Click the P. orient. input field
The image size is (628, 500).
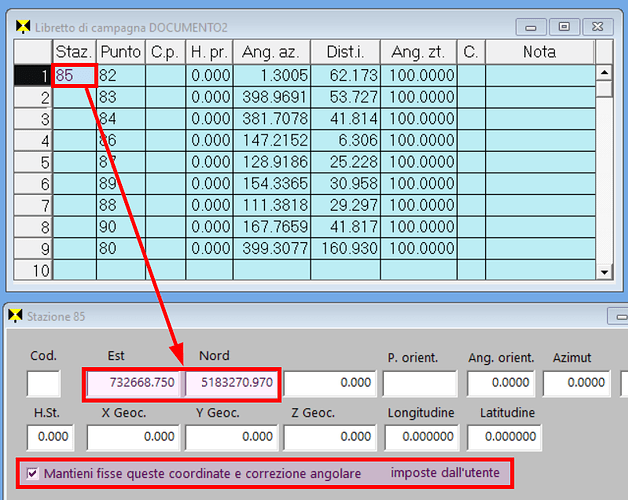point(419,383)
